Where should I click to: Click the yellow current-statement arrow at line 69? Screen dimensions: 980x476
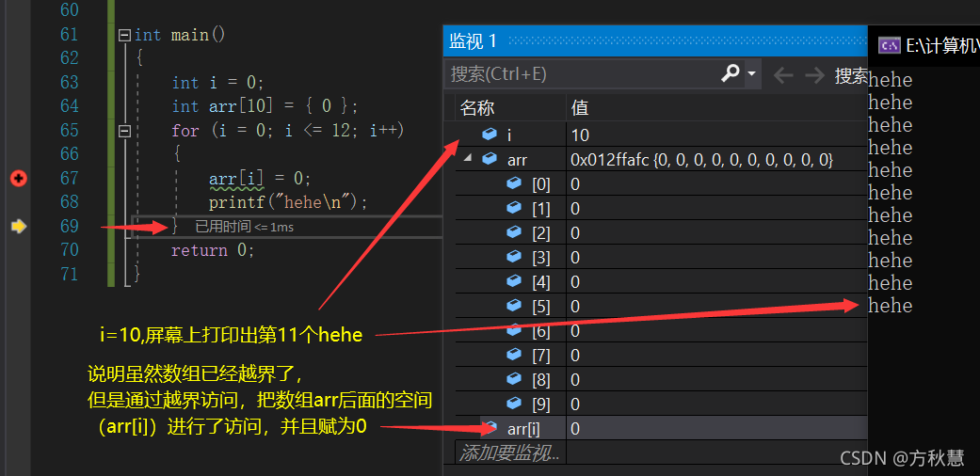[x=19, y=226]
